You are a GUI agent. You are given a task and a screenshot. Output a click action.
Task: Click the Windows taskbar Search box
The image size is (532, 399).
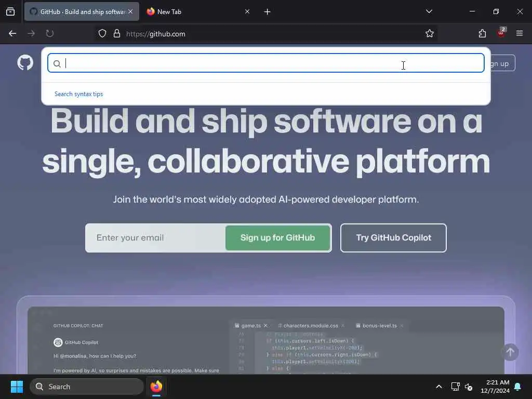pyautogui.click(x=87, y=387)
